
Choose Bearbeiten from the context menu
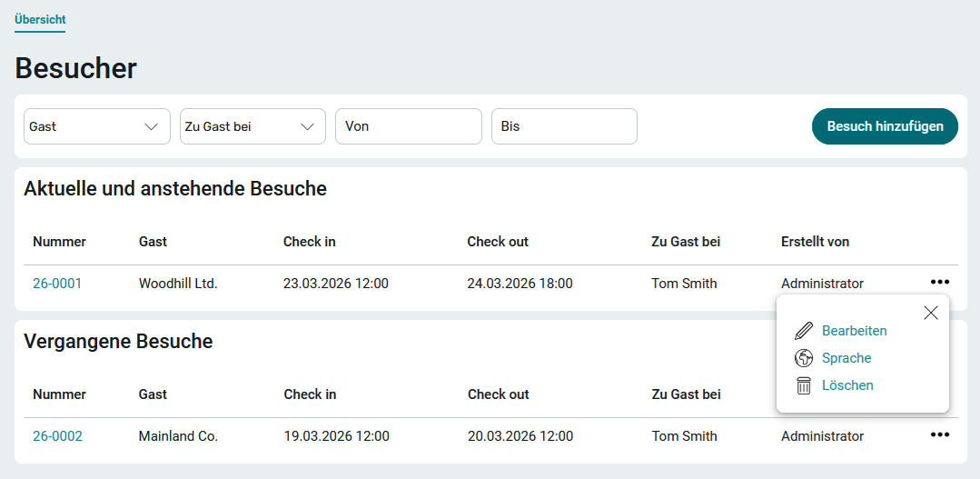pos(854,331)
